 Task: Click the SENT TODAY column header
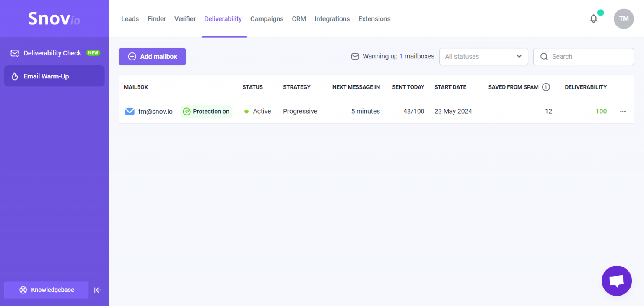tap(408, 87)
